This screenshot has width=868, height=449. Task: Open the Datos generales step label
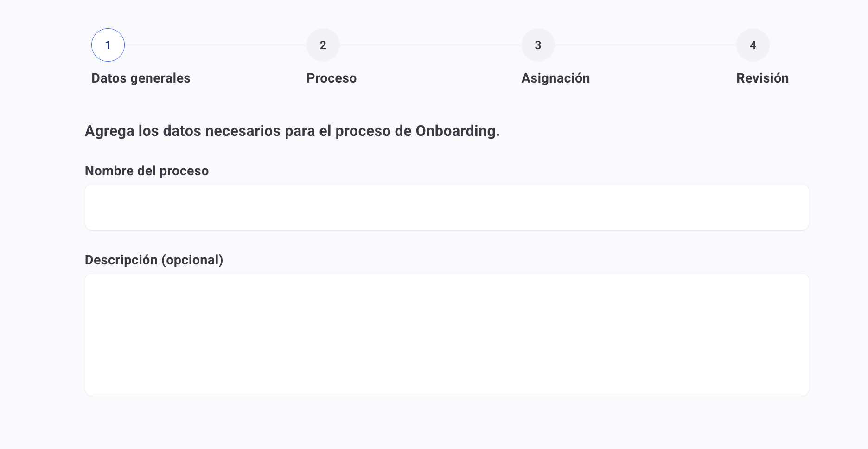(x=140, y=78)
